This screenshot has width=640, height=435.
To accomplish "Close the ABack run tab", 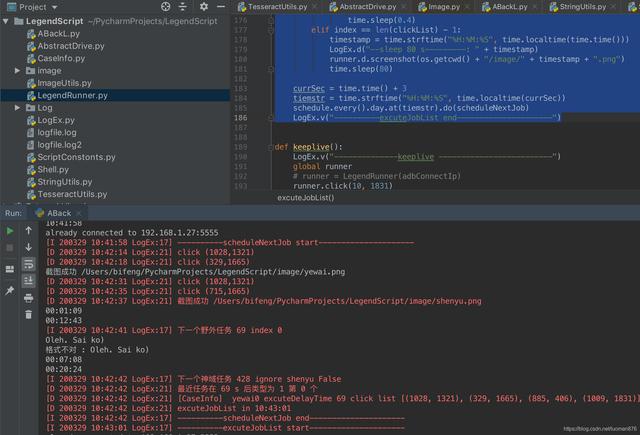I will 79,213.
